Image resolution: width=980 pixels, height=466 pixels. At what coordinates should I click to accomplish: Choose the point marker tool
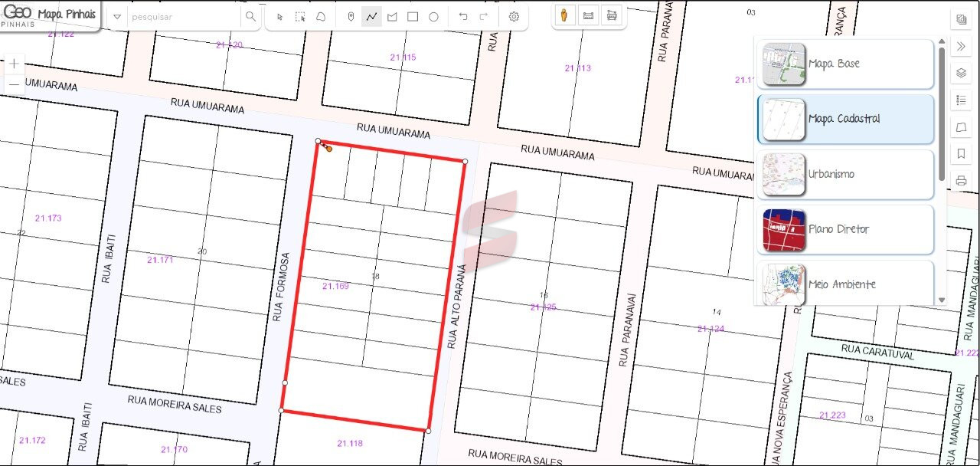pyautogui.click(x=351, y=17)
